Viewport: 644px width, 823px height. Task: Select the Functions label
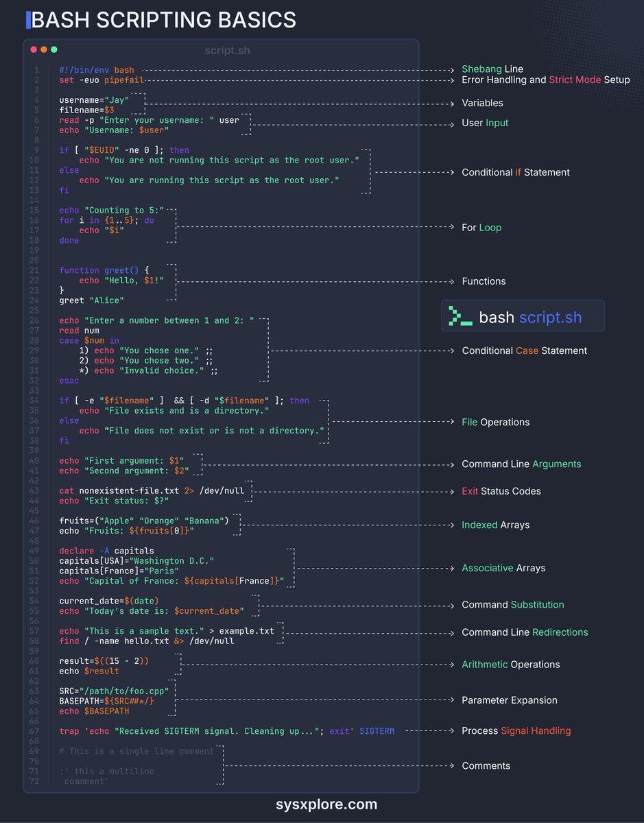(x=484, y=281)
